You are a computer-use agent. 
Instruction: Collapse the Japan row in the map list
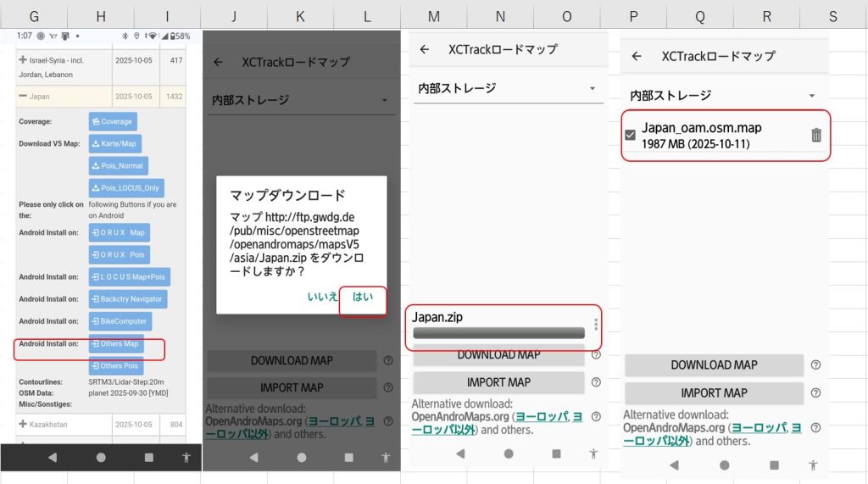tap(23, 97)
